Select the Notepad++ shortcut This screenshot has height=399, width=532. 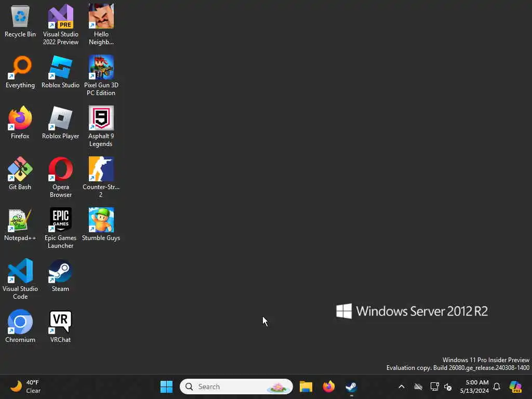[20, 224]
